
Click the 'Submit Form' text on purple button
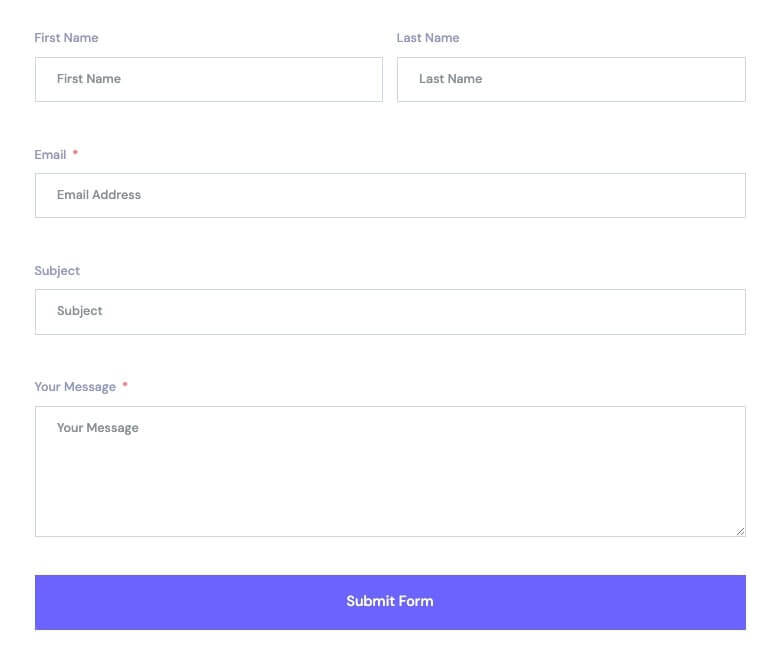(390, 601)
